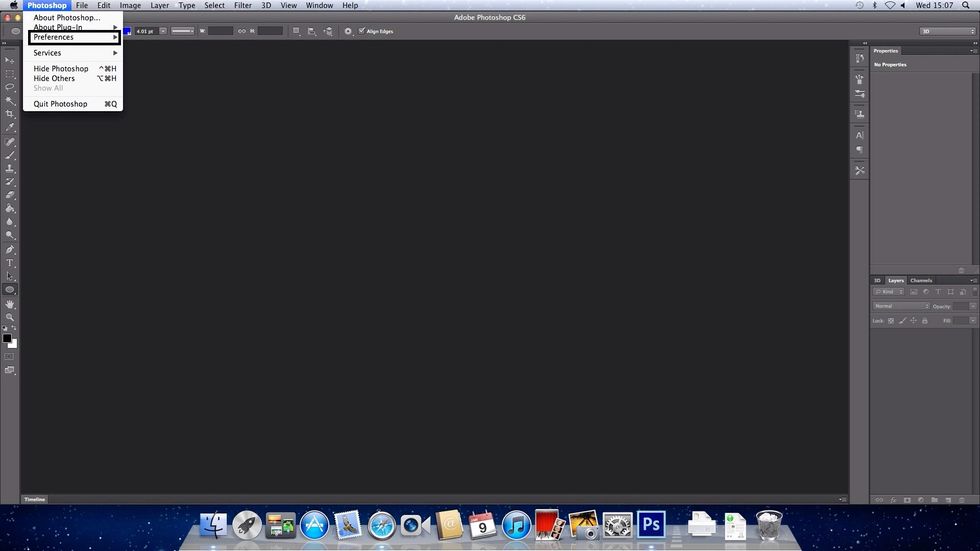The height and width of the screenshot is (551, 980).
Task: Select the Zoom tool
Action: tap(9, 317)
